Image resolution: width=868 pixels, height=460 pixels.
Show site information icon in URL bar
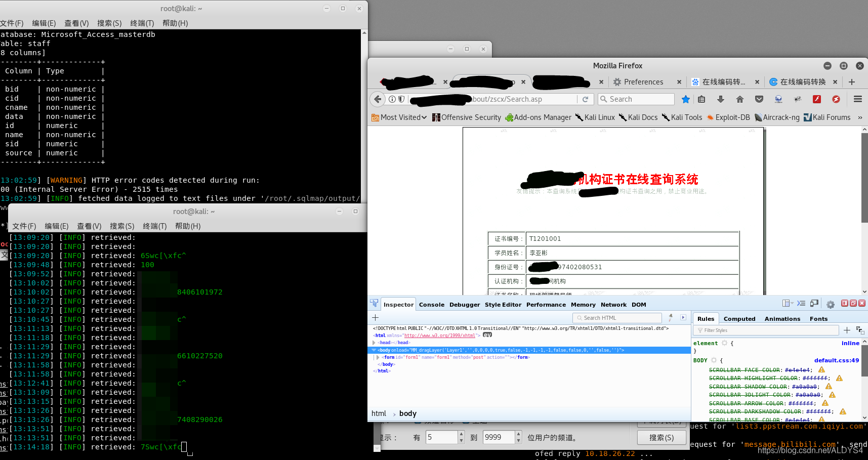pyautogui.click(x=392, y=99)
